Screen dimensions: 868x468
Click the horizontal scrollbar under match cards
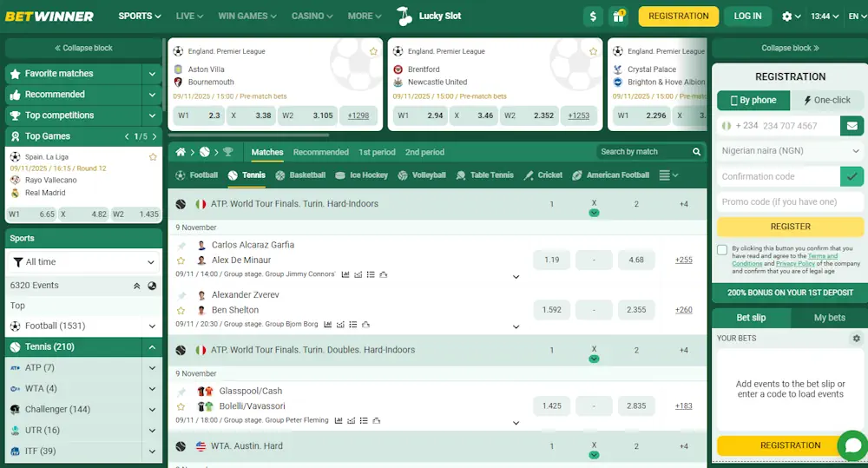click(x=248, y=135)
